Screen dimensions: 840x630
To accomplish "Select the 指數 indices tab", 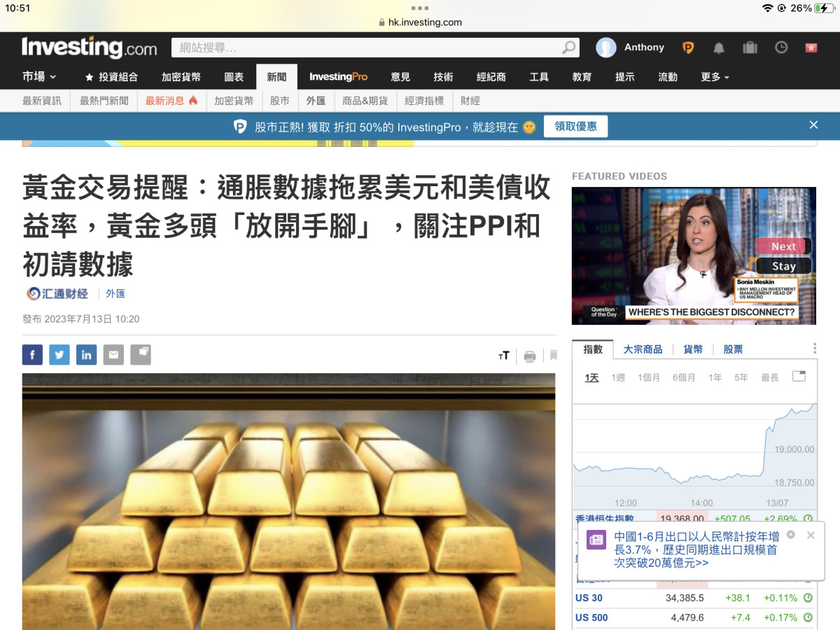I will 593,349.
